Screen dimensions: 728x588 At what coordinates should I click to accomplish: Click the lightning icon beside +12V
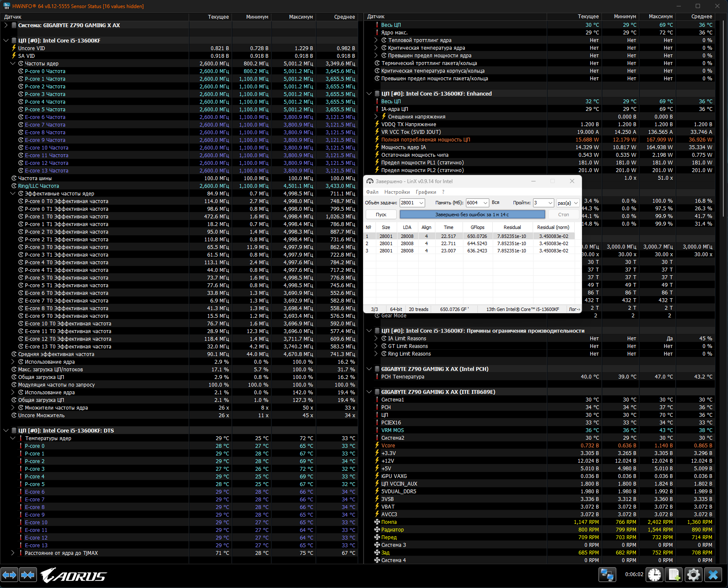click(x=377, y=461)
